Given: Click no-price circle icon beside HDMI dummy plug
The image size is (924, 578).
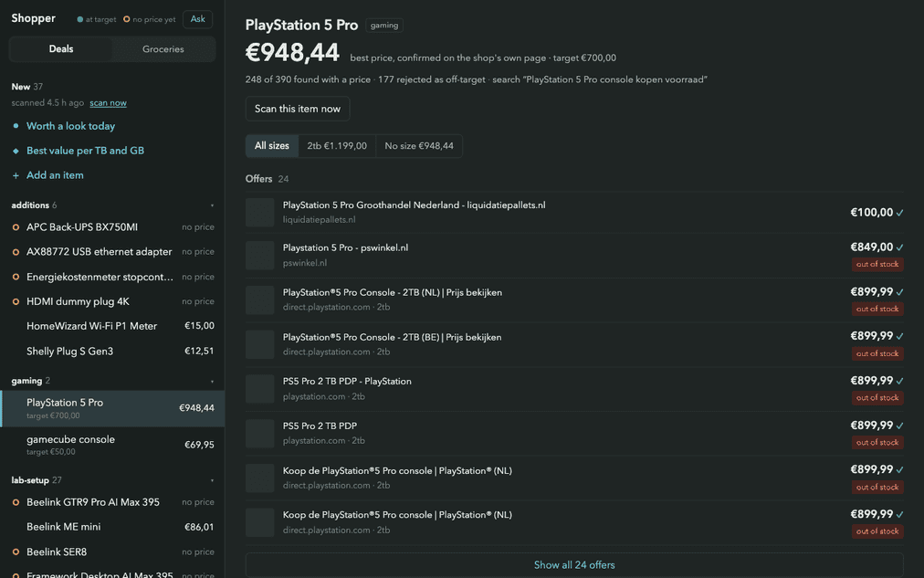Looking at the screenshot, I should (16, 301).
